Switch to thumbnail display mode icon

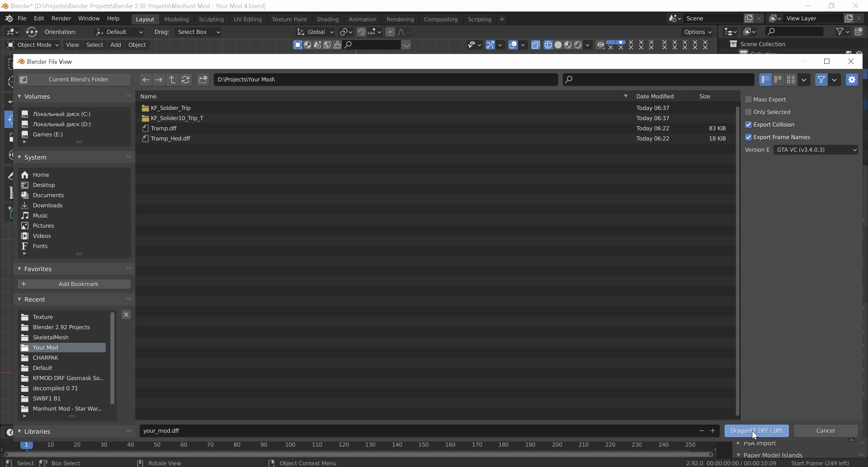point(791,80)
